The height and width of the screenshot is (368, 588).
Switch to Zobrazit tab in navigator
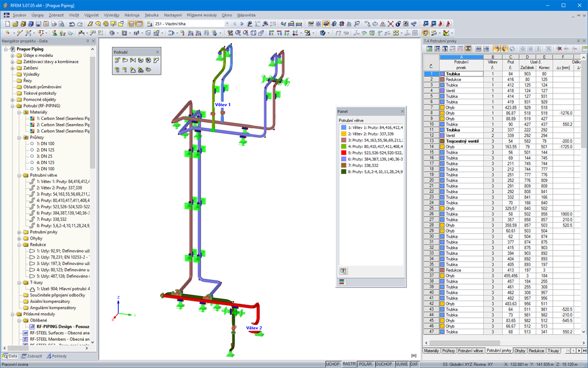click(32, 356)
